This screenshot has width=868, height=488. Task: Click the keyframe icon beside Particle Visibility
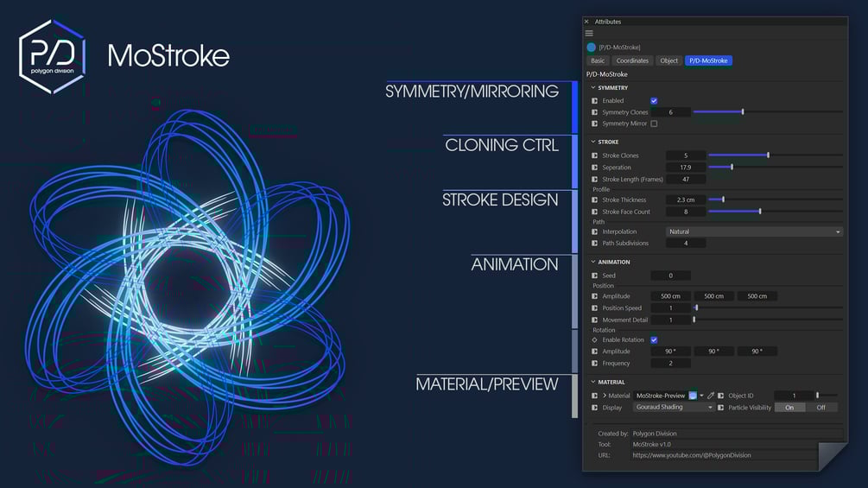721,408
